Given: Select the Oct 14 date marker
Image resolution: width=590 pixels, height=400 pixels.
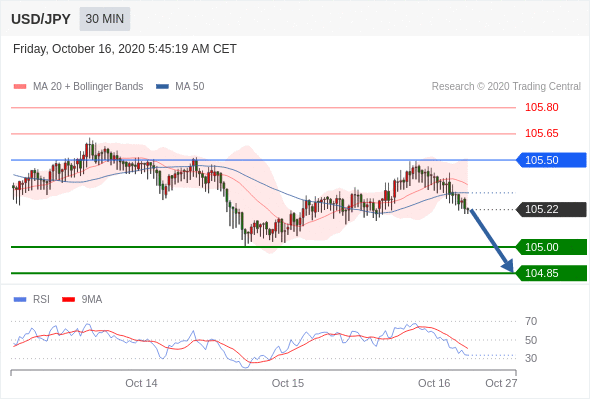Looking at the screenshot, I should pyautogui.click(x=141, y=383).
